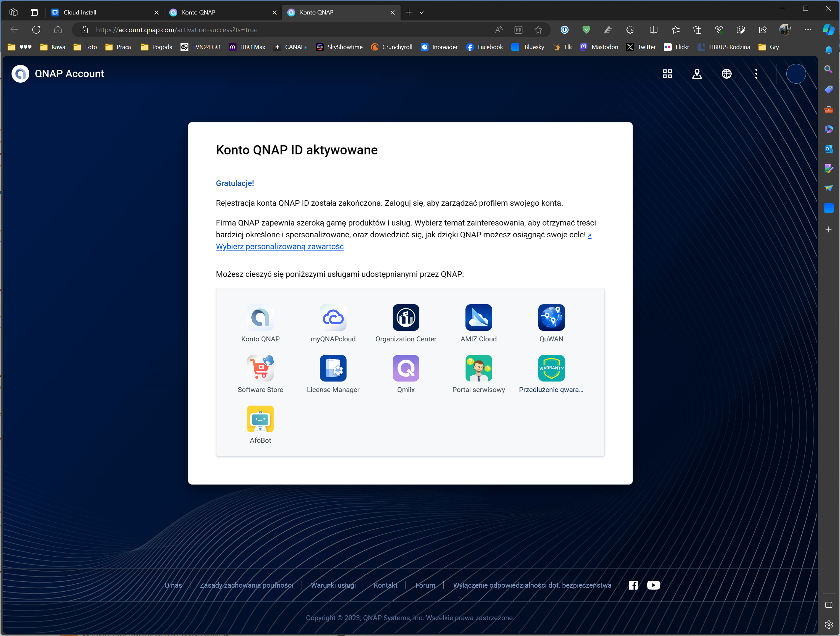Viewport: 840px width, 636px height.
Task: Open Software Store shopping cart icon
Action: 260,368
